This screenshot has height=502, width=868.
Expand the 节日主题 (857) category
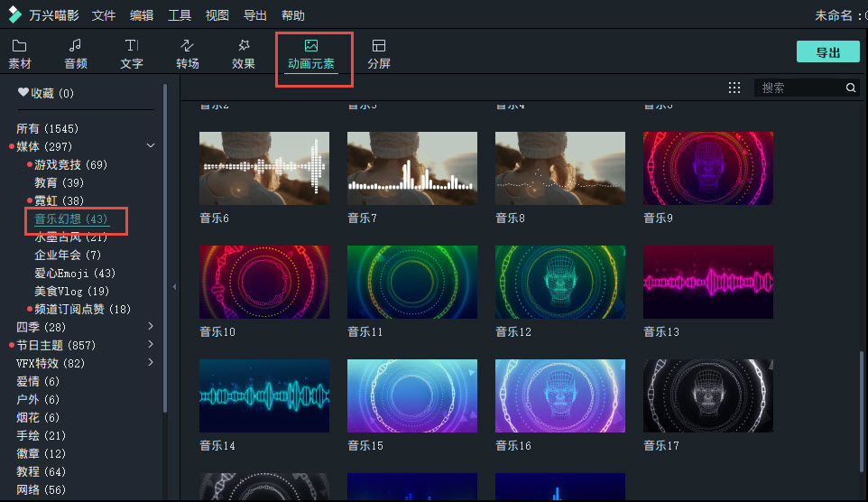[x=150, y=345]
